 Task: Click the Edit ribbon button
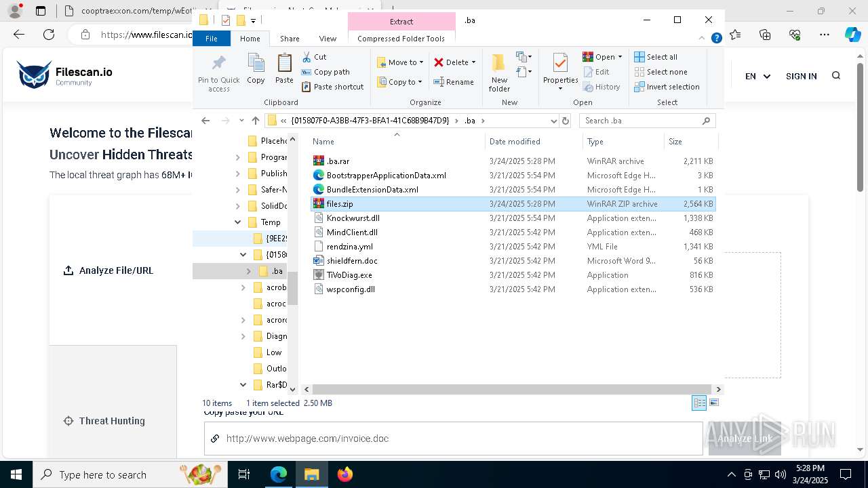[x=596, y=72]
